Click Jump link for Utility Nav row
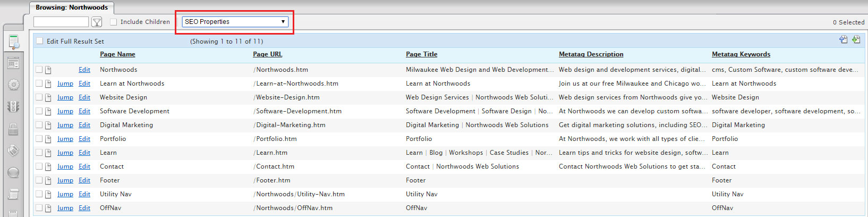Viewport: 868px width, 217px height. [65, 194]
